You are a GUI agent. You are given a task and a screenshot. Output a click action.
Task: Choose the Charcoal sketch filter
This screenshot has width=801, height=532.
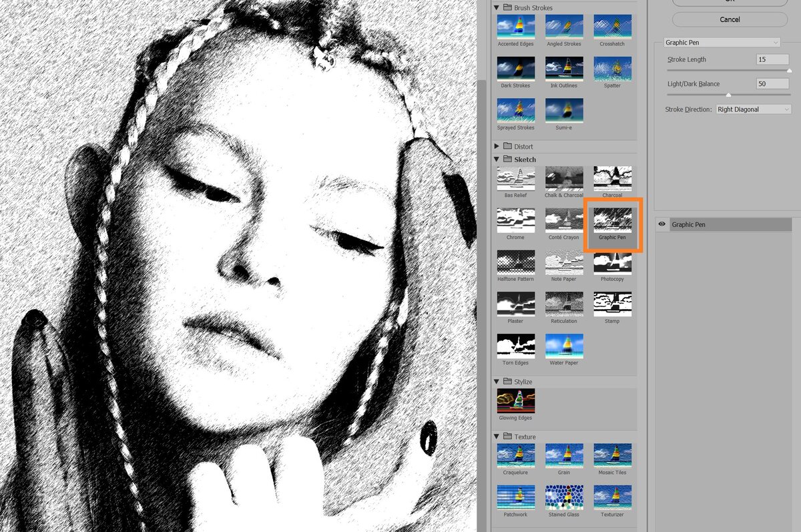[x=612, y=178]
